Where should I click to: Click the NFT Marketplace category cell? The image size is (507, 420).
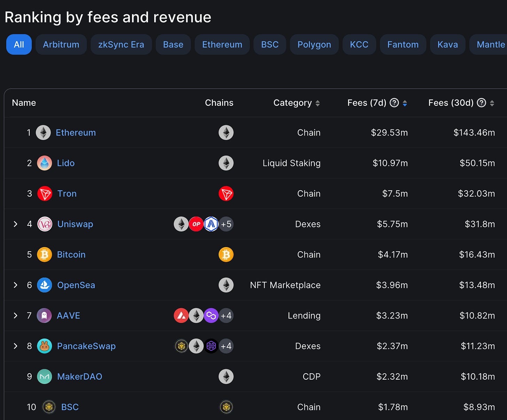(x=285, y=285)
